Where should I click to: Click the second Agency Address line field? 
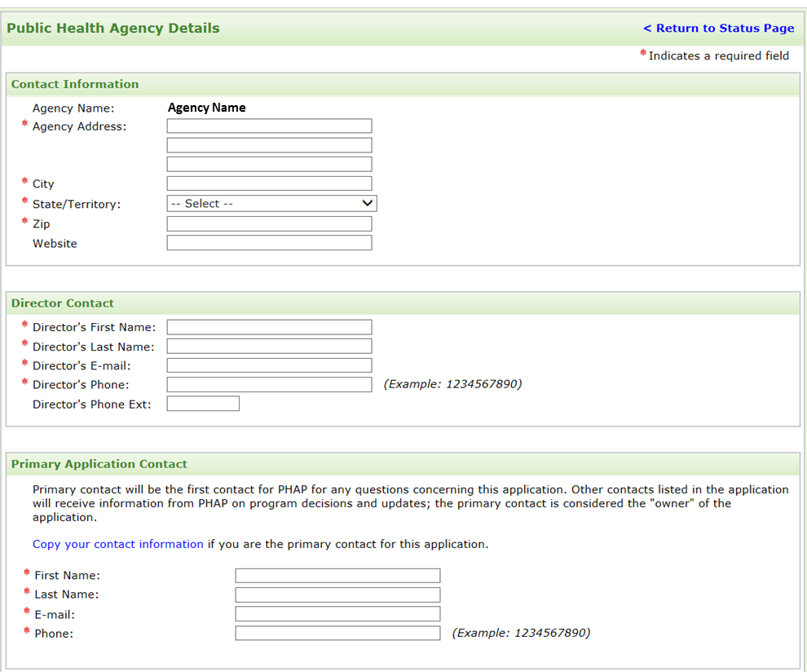[x=269, y=145]
